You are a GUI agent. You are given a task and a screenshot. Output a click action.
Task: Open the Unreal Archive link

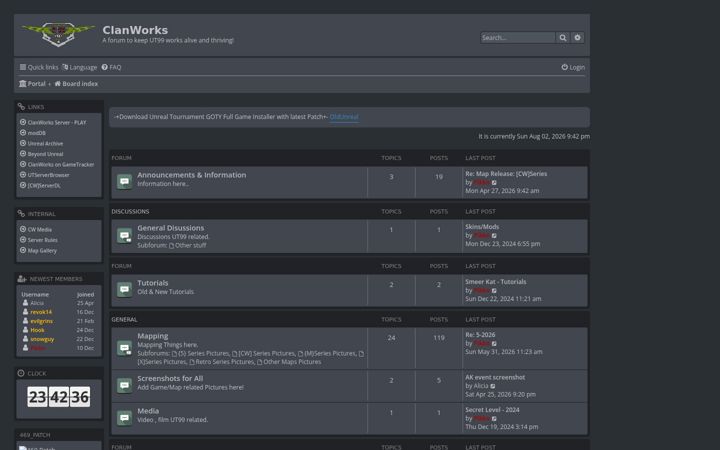[x=45, y=144]
